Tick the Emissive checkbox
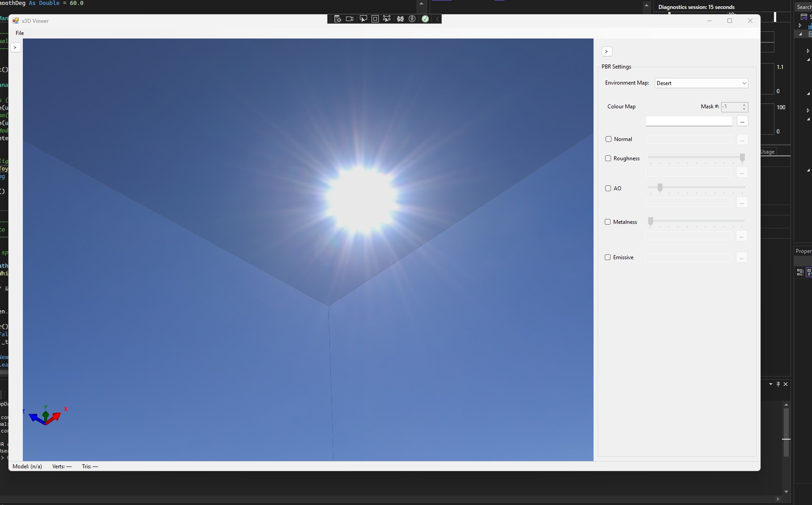The image size is (812, 505). pos(607,257)
